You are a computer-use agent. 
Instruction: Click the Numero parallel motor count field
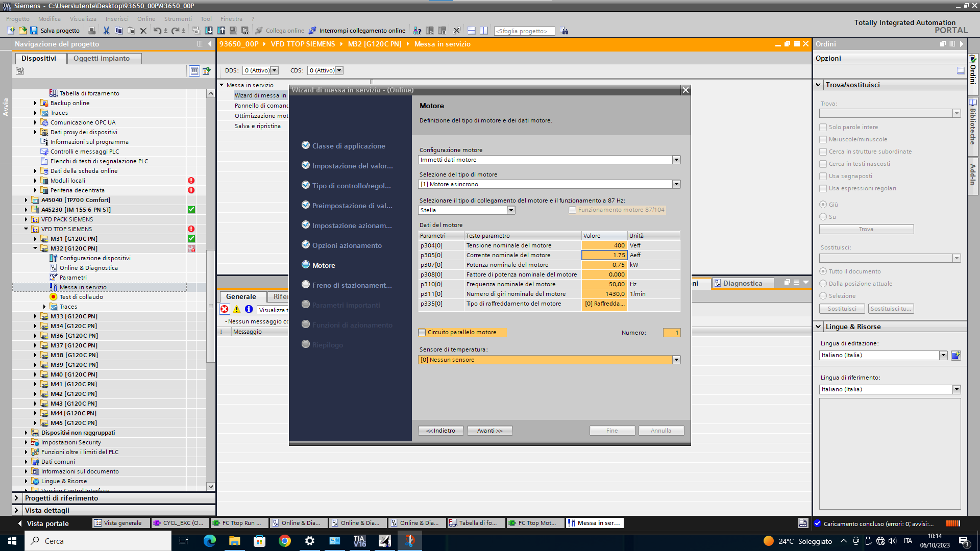(x=672, y=333)
